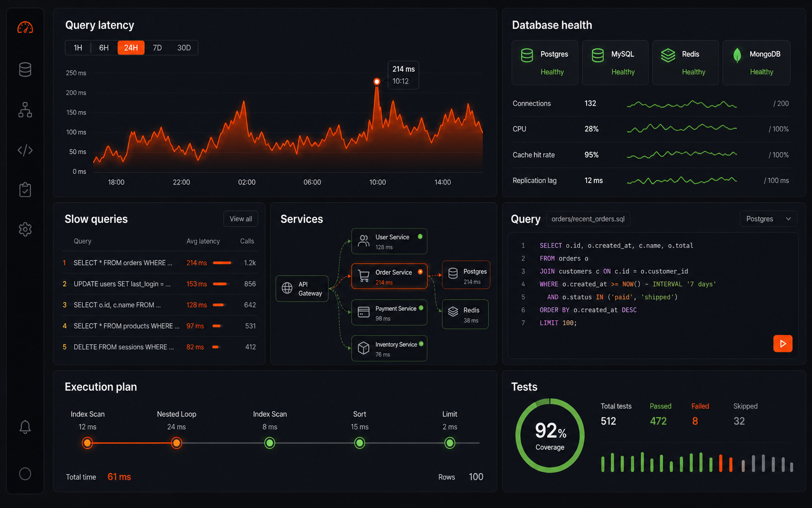Click the Postgres icon in Services graph

tap(453, 274)
